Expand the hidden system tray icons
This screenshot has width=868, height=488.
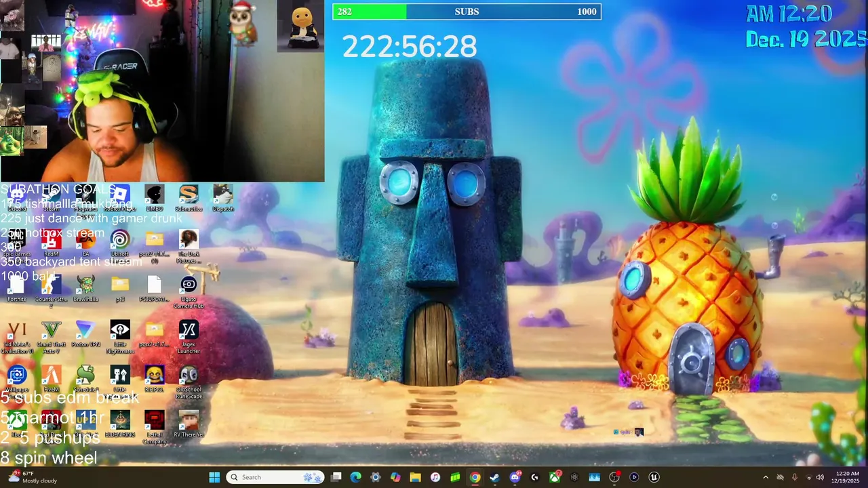766,477
